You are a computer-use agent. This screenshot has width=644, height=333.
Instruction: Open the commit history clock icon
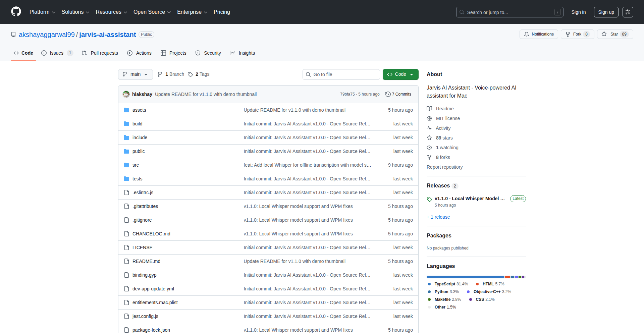[388, 94]
